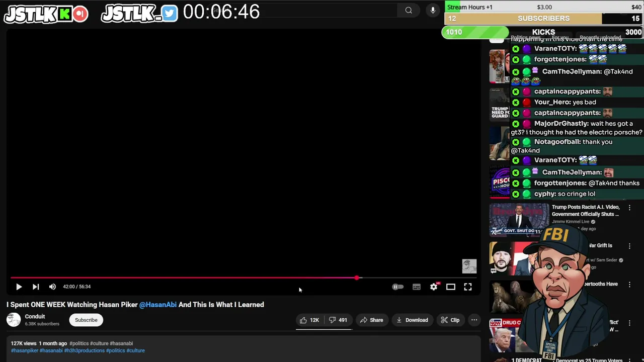Open the GOVT. SHUT DOWN thumbnail video
The height and width of the screenshot is (362, 644).
coord(519,219)
